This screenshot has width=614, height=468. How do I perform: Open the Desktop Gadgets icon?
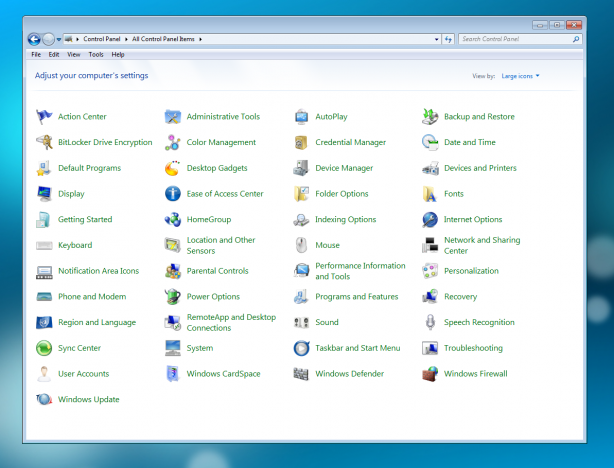click(173, 168)
